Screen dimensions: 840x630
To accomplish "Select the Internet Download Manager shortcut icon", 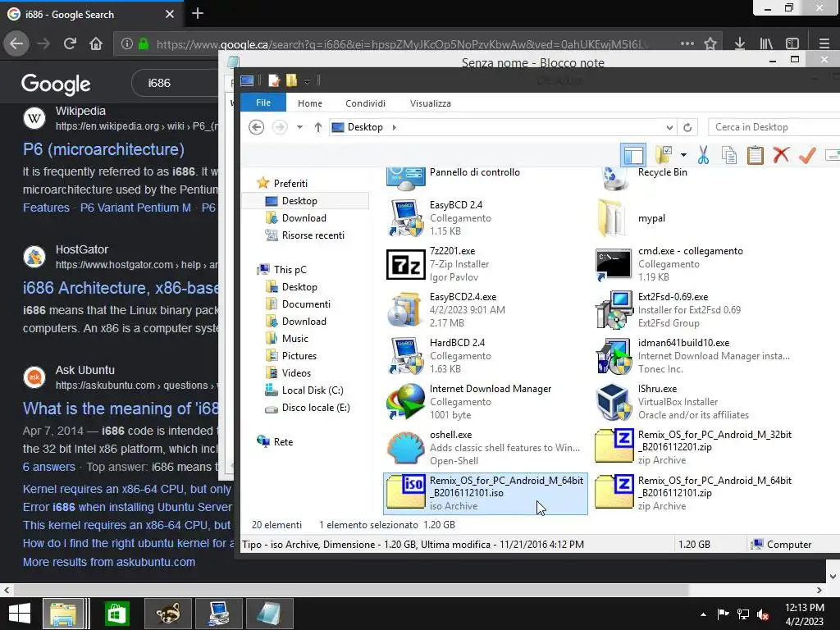I will [x=405, y=402].
